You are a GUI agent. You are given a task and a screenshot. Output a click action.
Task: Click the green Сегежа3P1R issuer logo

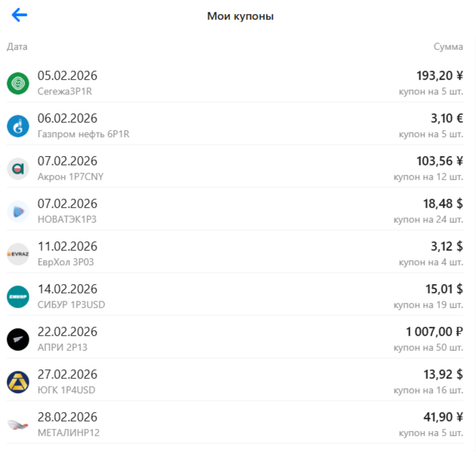[17, 83]
